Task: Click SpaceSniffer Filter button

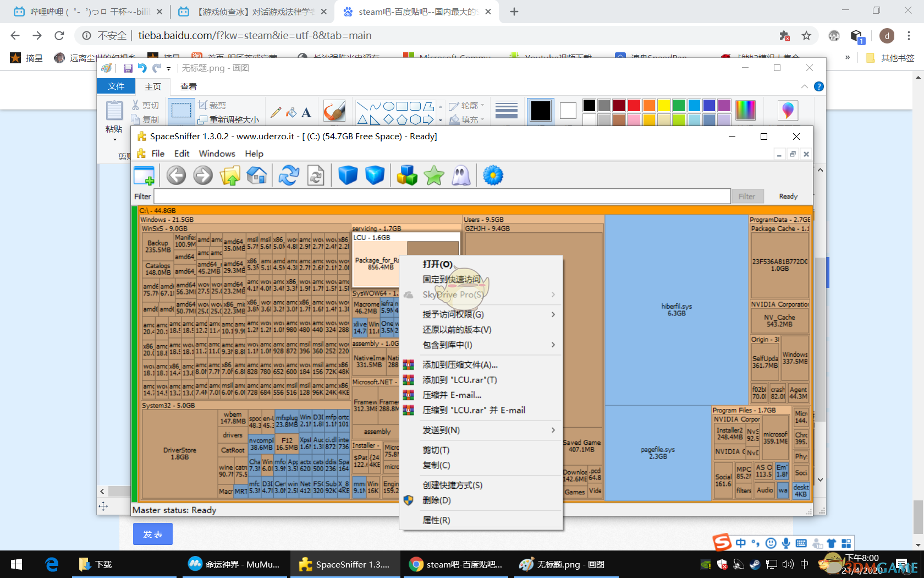Action: pos(746,196)
